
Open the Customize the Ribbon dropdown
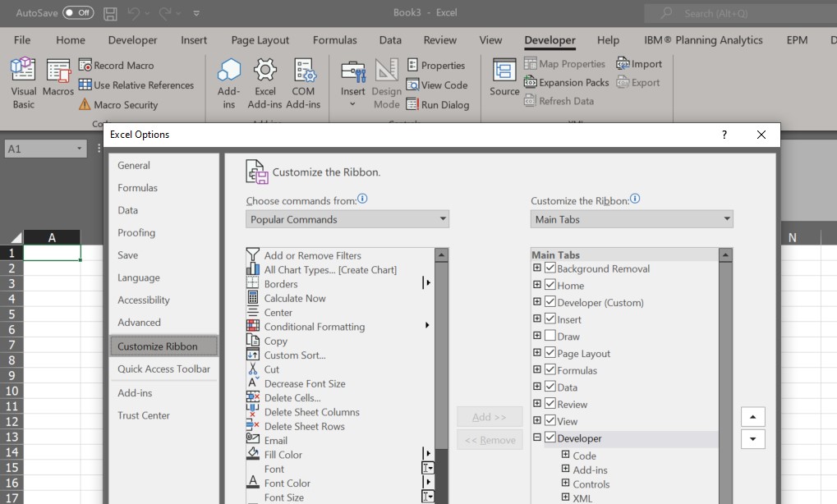[x=631, y=218]
